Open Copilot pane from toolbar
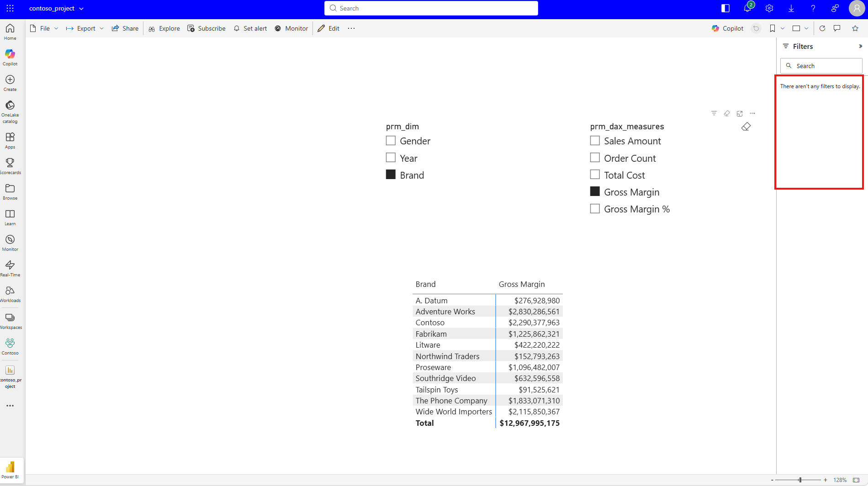The height and width of the screenshot is (487, 868). tap(728, 28)
